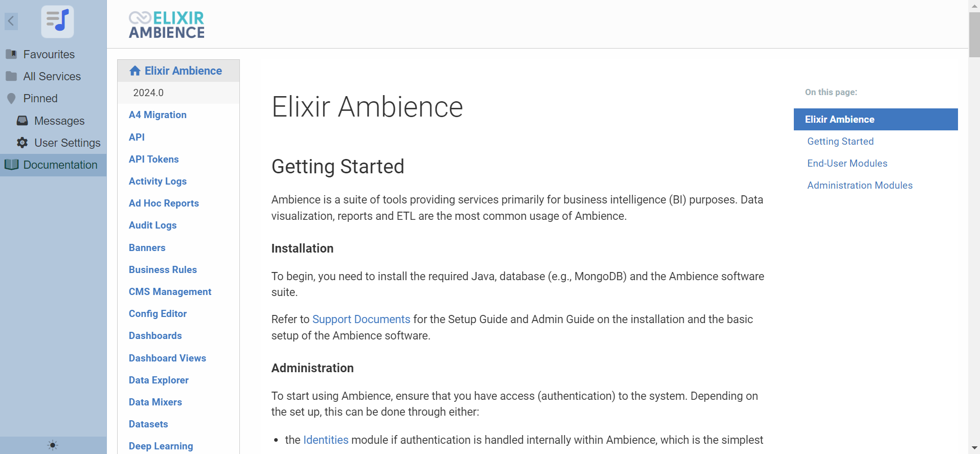Open Favourites via its bookmark folder icon

click(x=11, y=54)
